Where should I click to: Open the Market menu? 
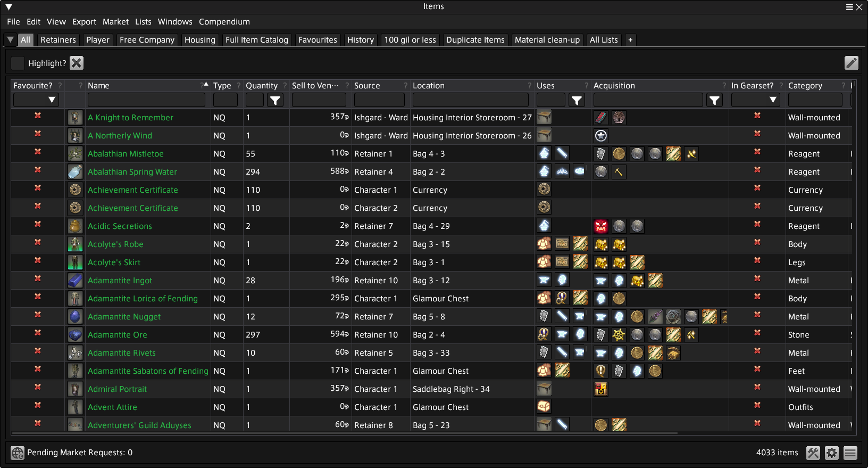pos(115,22)
